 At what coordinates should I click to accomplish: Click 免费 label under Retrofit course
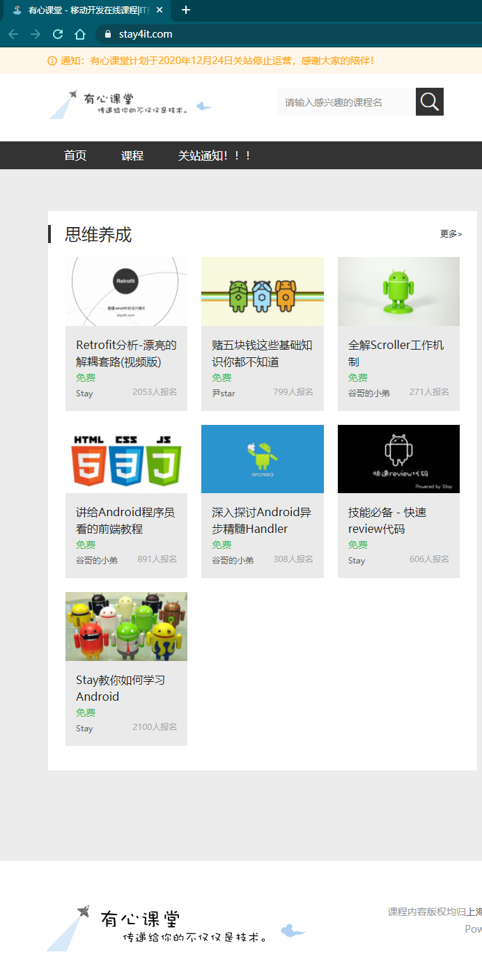click(86, 378)
